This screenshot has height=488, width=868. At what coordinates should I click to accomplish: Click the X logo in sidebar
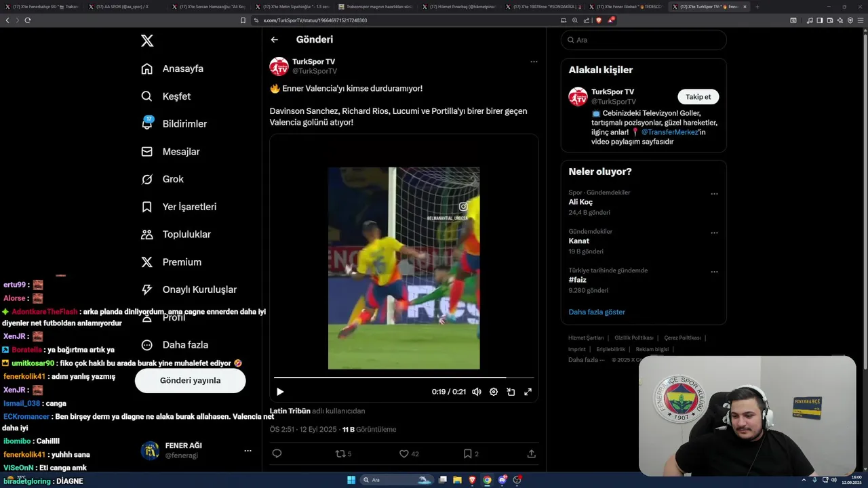(x=147, y=41)
